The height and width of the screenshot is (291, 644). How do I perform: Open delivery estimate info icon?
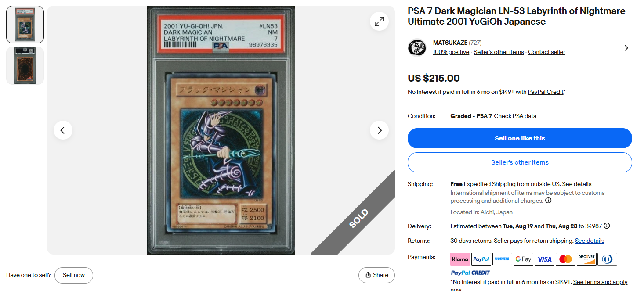tap(607, 226)
